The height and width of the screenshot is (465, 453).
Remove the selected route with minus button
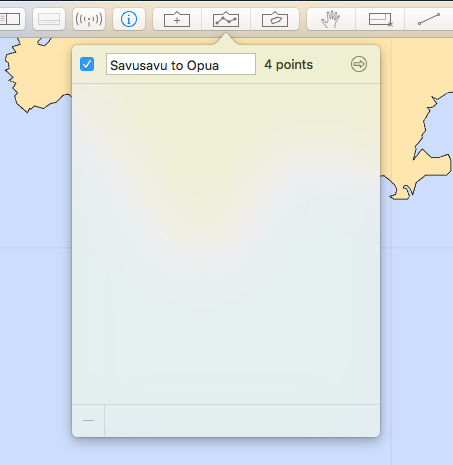point(88,421)
